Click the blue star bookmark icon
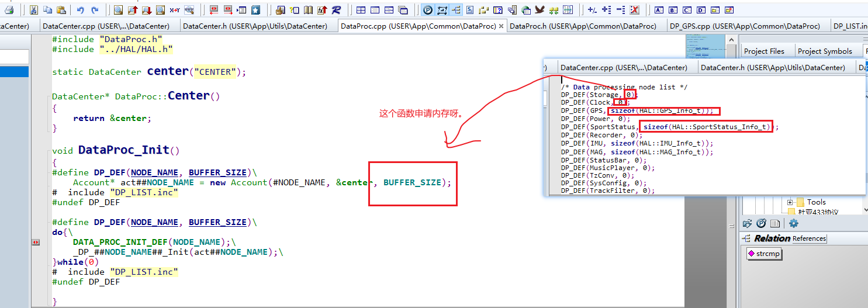The width and height of the screenshot is (868, 308). click(x=255, y=10)
